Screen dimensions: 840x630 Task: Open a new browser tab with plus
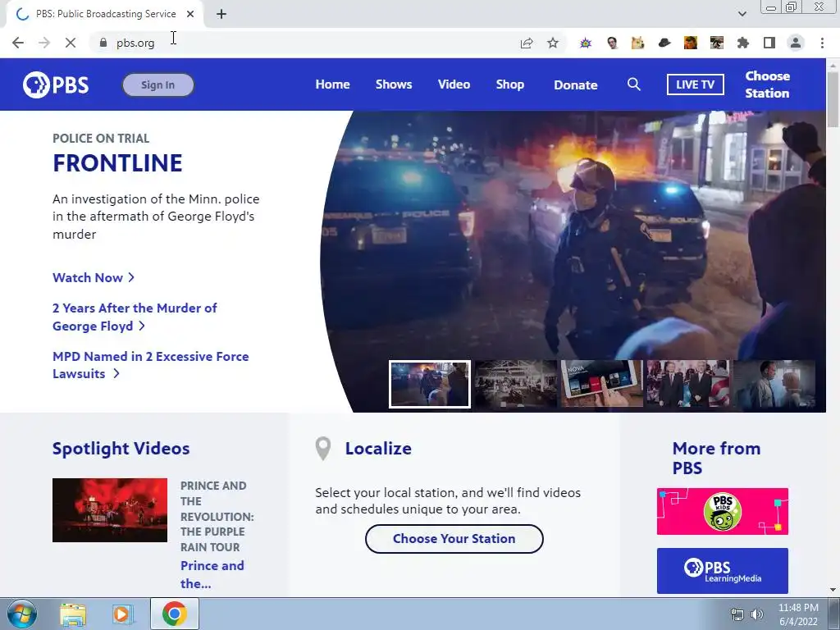tap(221, 14)
